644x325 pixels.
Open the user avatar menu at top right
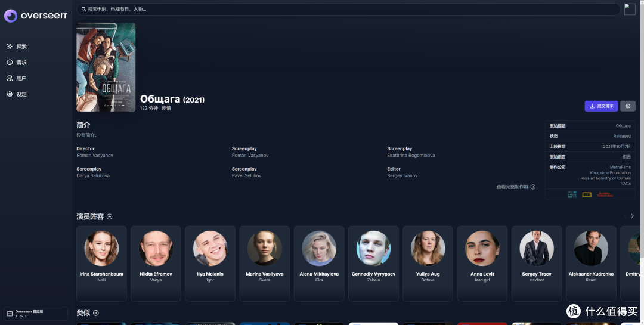coord(630,9)
